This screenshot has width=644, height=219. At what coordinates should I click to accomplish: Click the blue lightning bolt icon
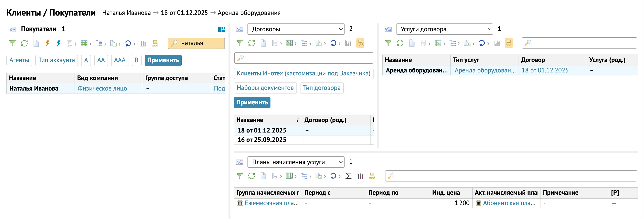(58, 43)
